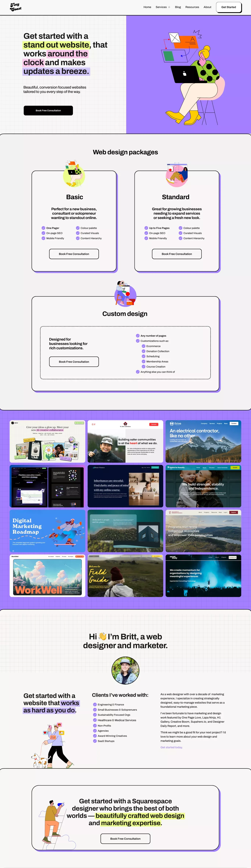Viewport: 251px width, 868px height.
Task: Open the Digital Marketing Roadmap thumbnail
Action: point(47,531)
